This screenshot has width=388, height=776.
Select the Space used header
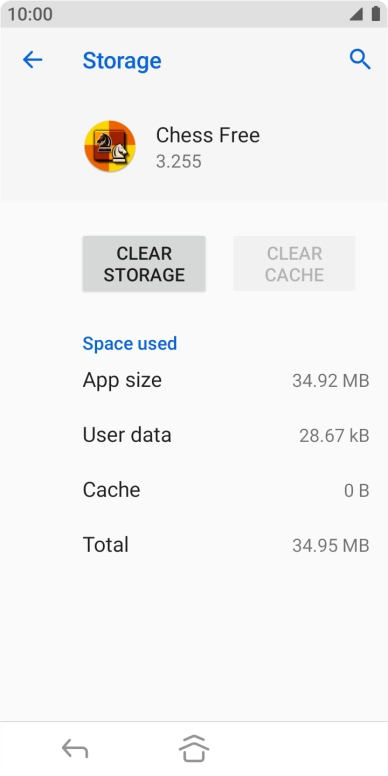(x=130, y=343)
